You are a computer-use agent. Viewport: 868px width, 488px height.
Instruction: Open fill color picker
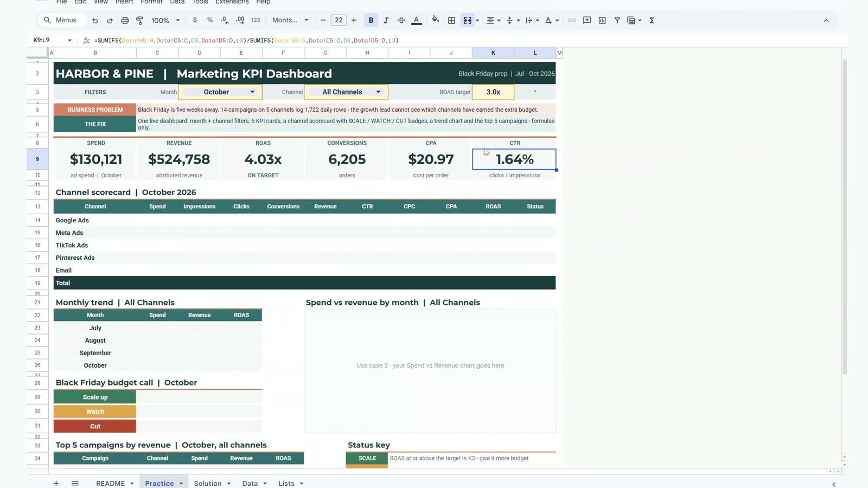pos(436,20)
